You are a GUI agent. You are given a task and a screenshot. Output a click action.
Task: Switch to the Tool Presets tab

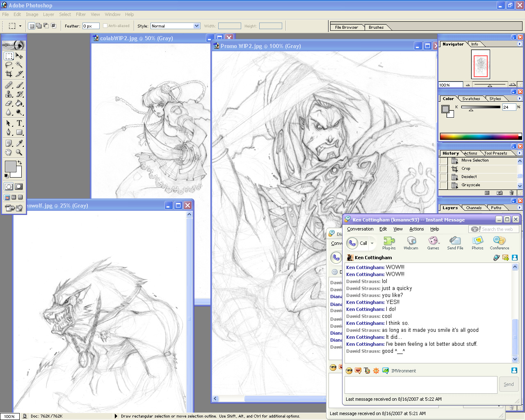[495, 153]
